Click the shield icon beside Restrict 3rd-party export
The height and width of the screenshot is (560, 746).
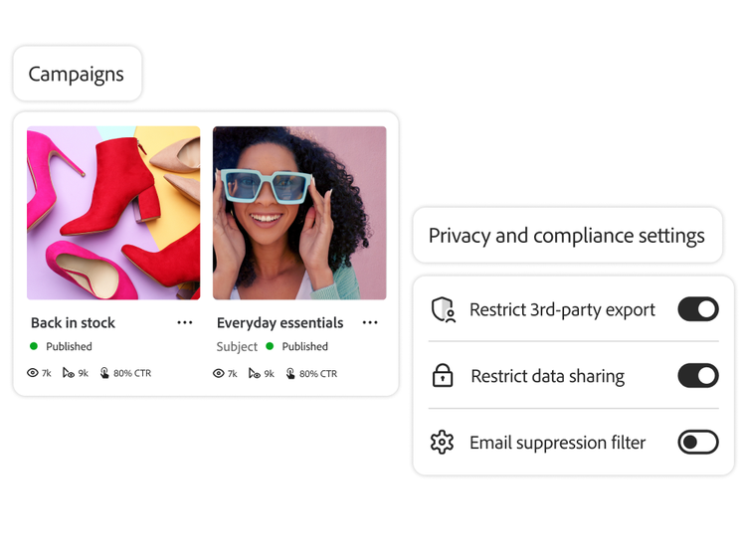[x=443, y=309]
